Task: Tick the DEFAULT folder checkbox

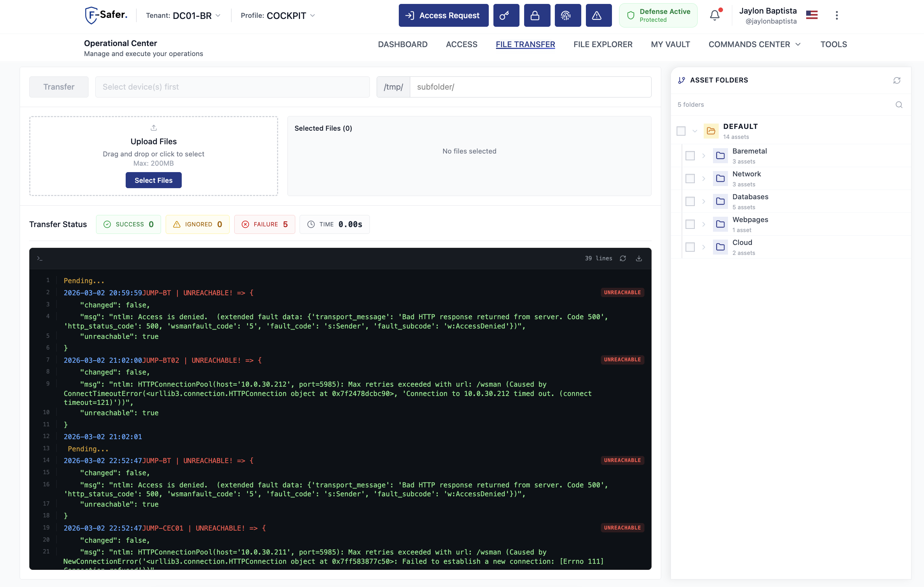Action: [x=681, y=131]
